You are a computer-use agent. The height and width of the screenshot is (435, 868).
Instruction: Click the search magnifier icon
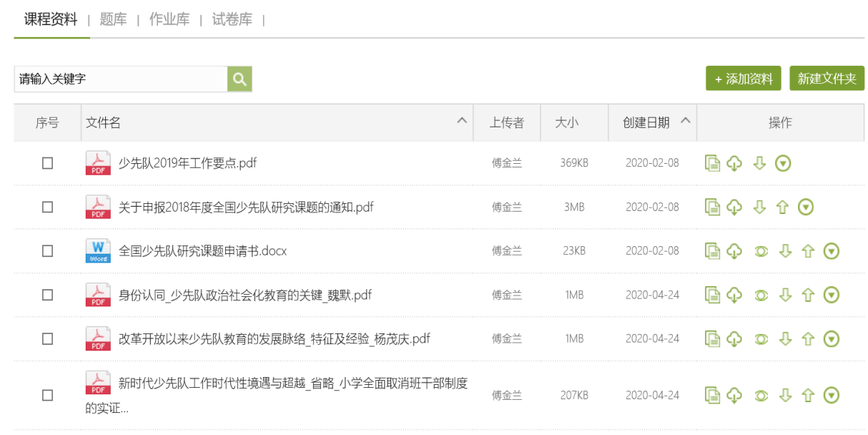(x=239, y=78)
